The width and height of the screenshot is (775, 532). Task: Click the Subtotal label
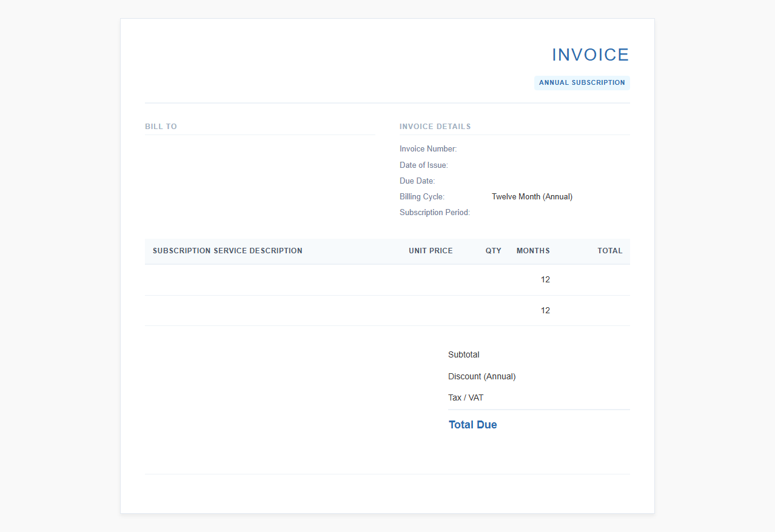click(x=464, y=354)
